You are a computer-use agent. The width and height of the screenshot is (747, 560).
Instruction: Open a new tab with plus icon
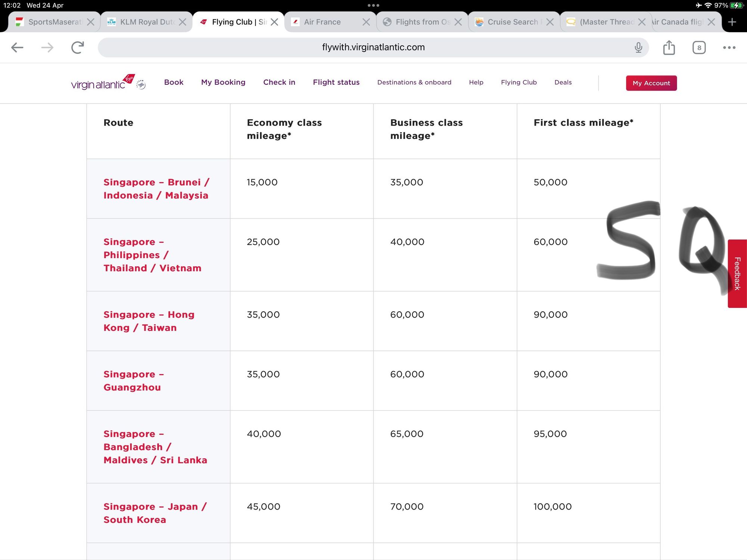[732, 22]
